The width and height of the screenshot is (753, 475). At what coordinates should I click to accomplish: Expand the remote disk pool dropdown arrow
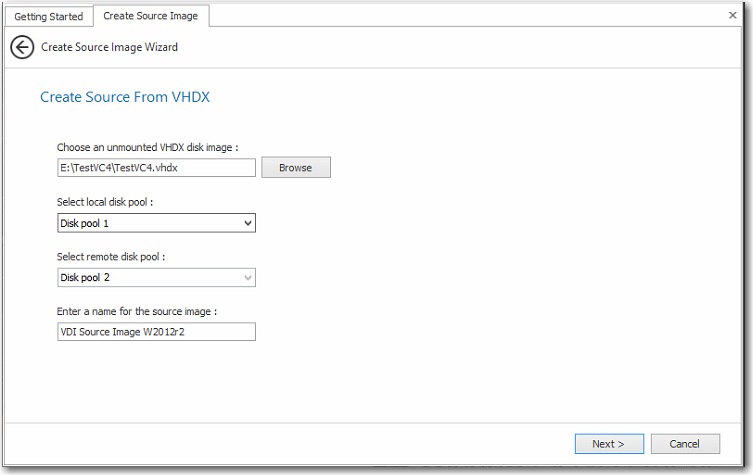pyautogui.click(x=248, y=277)
